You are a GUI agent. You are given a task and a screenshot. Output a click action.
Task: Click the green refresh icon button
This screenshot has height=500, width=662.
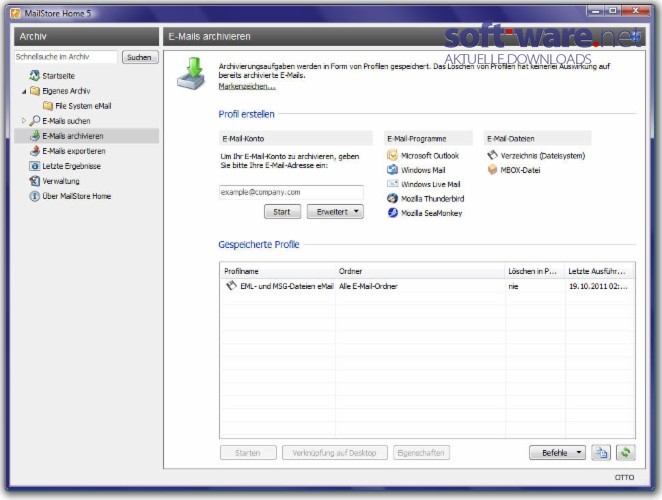click(626, 453)
